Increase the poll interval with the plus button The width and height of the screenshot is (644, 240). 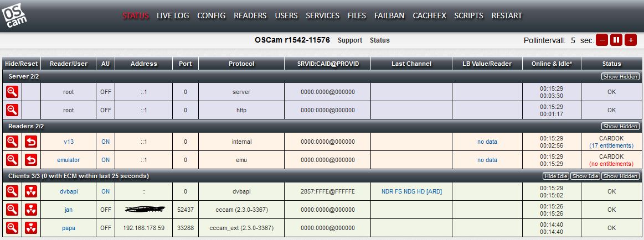(x=631, y=40)
